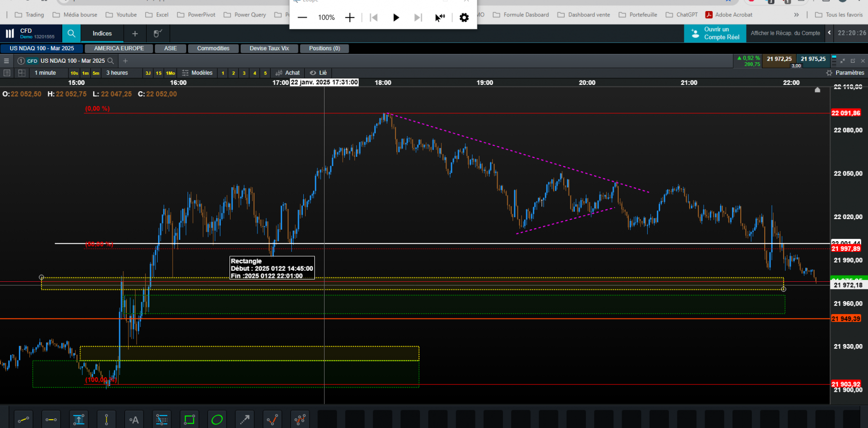The width and height of the screenshot is (868, 428).
Task: Select the vertical line drawing tool
Action: coord(107,420)
